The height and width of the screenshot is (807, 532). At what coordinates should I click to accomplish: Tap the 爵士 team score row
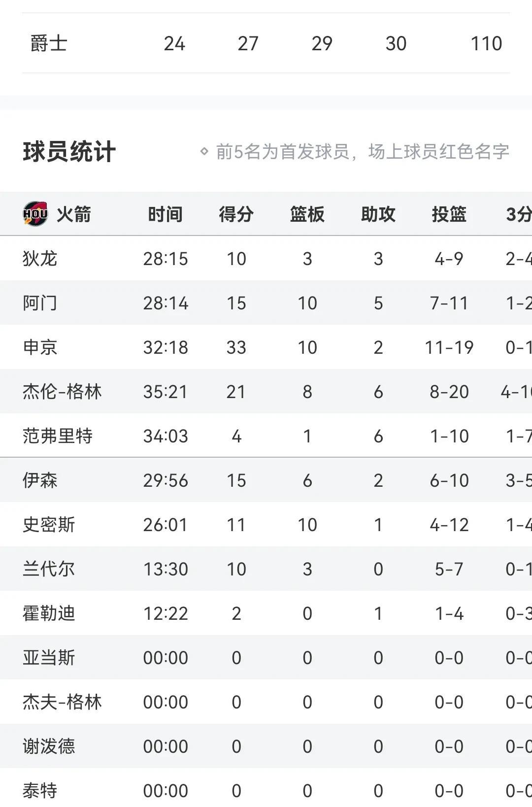[x=266, y=43]
